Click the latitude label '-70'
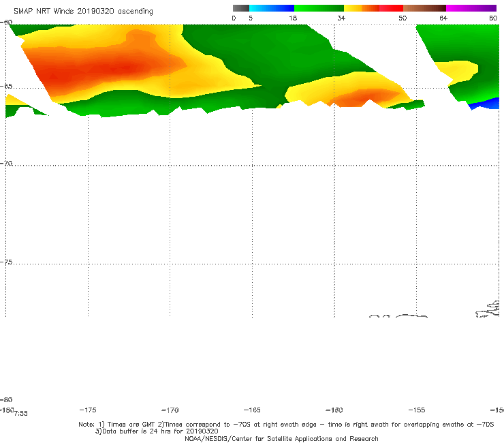The image size is (504, 443). pyautogui.click(x=6, y=164)
